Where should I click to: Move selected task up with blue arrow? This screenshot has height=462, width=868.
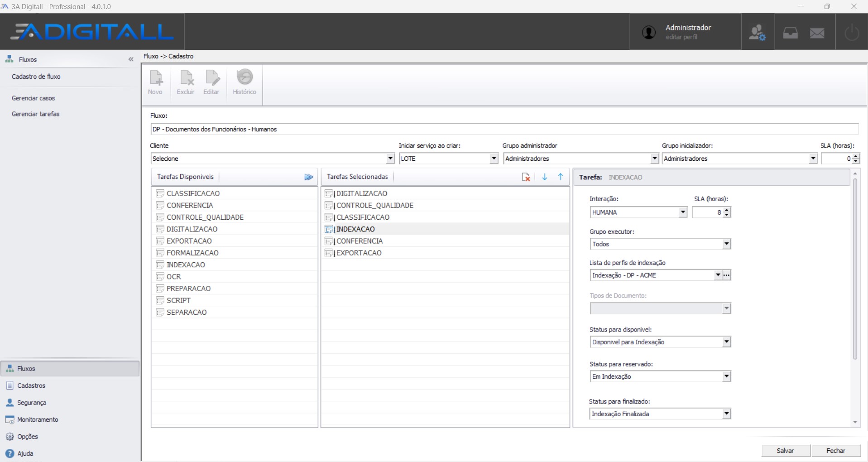click(561, 177)
